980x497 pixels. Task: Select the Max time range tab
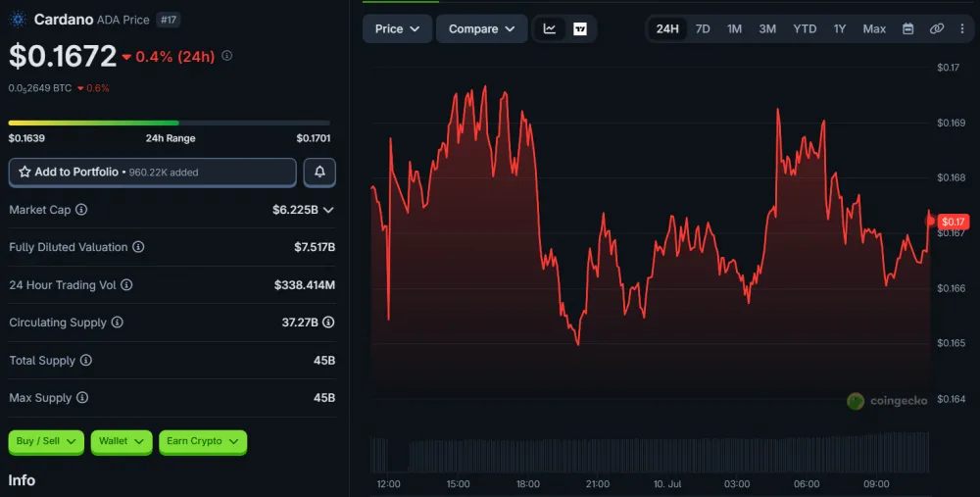pos(874,28)
